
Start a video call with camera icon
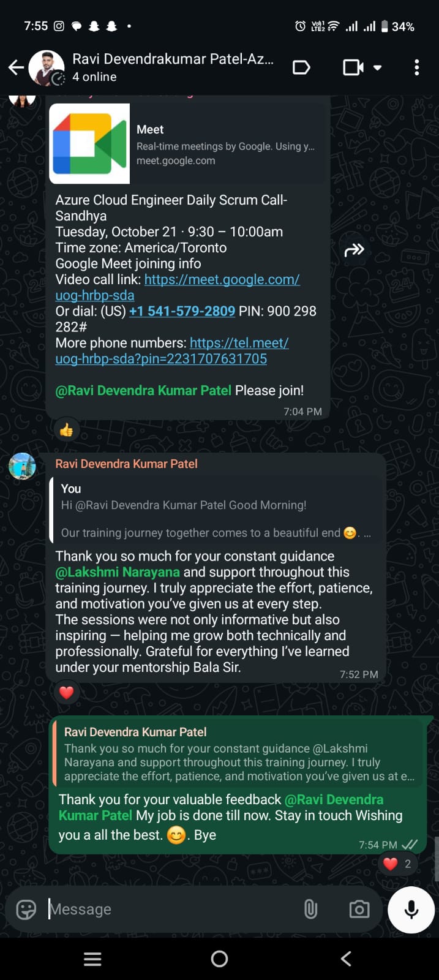[353, 67]
